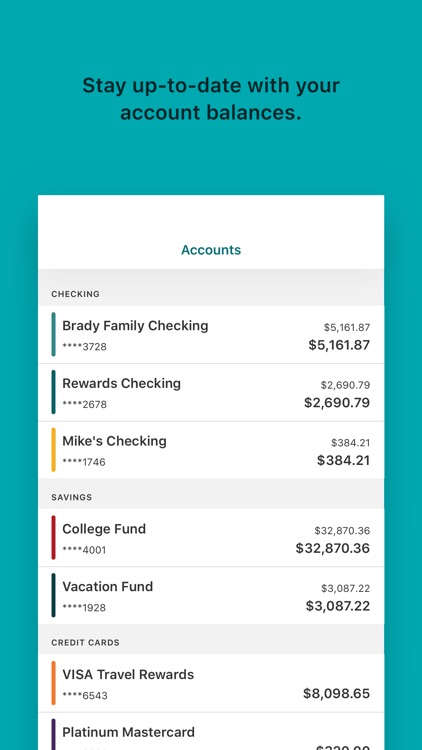
Task: Click the CREDIT CARDS section header
Action: point(85,643)
